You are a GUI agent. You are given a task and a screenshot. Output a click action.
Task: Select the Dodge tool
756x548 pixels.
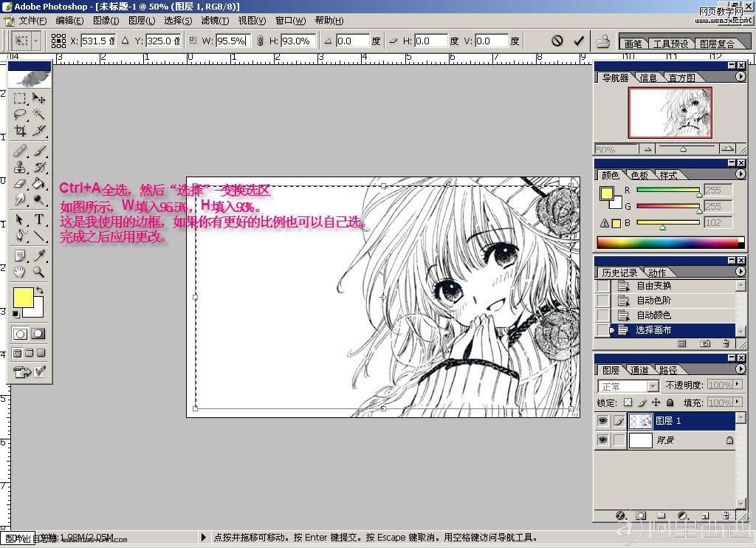(x=39, y=199)
